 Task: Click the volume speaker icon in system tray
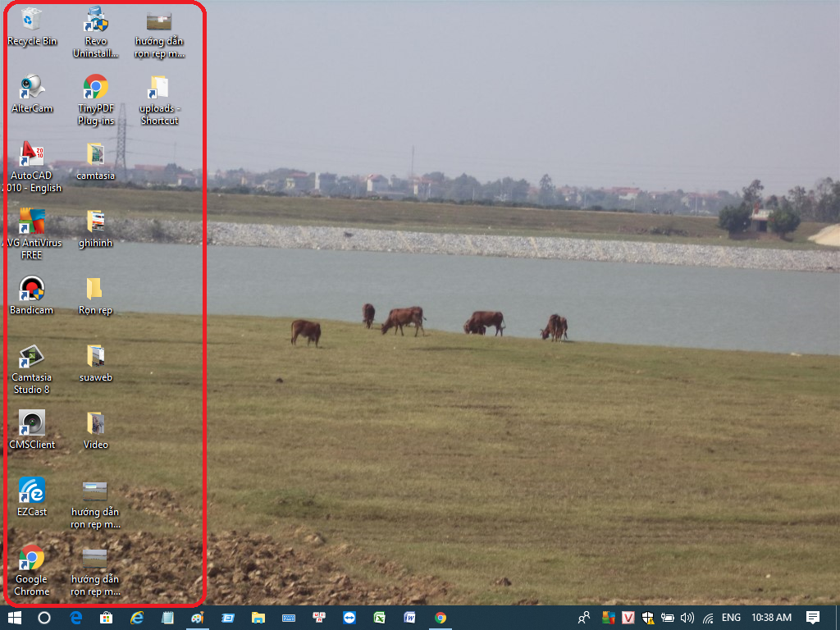click(x=687, y=618)
